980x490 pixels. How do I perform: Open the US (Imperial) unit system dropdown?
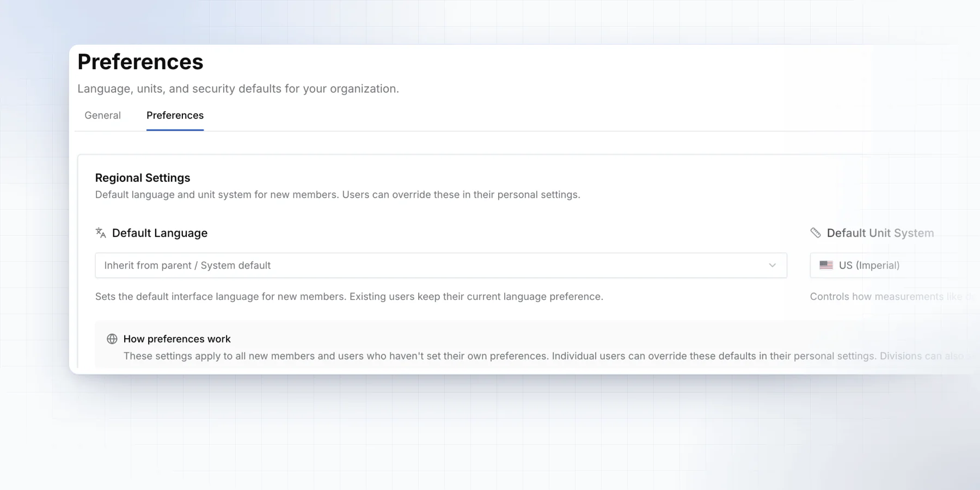(895, 265)
